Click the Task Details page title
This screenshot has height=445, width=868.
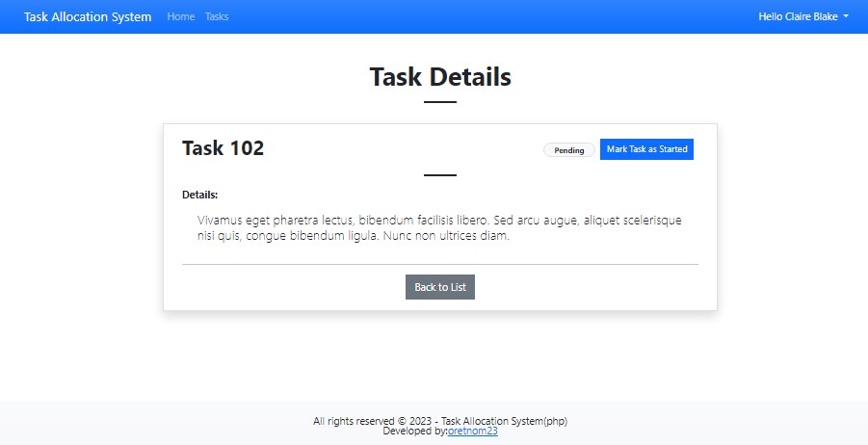(x=440, y=76)
